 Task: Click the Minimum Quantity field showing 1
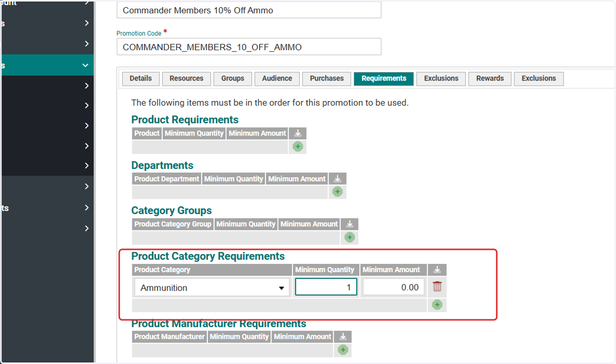(326, 288)
